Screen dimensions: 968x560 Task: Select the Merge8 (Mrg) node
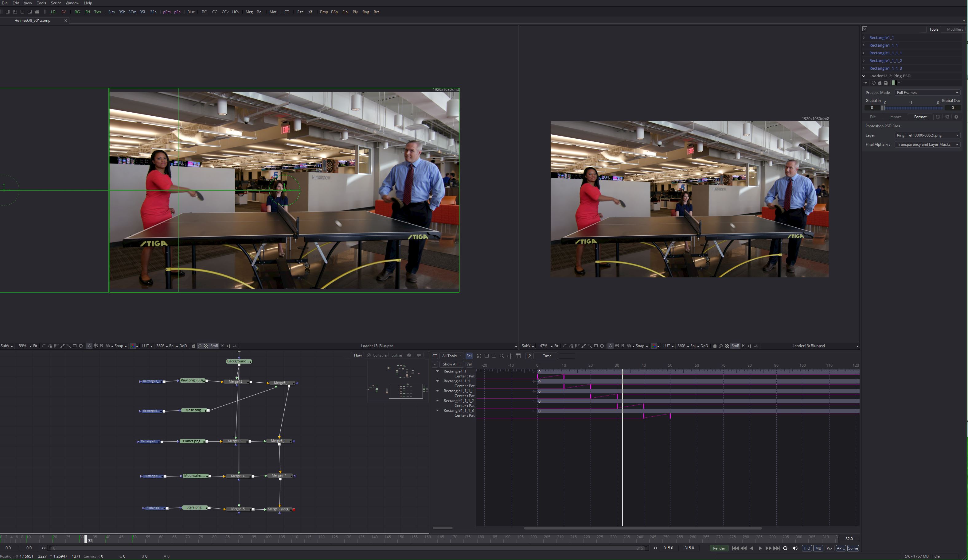[x=279, y=509]
